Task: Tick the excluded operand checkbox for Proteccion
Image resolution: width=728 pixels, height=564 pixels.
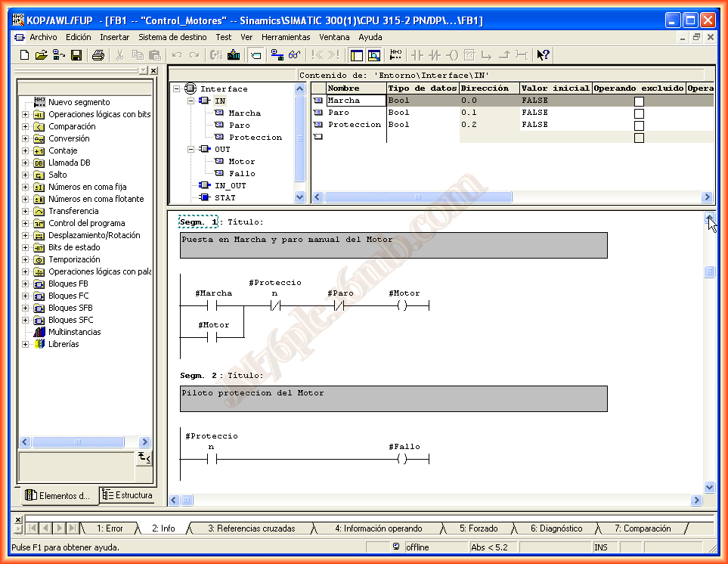Action: (x=639, y=126)
